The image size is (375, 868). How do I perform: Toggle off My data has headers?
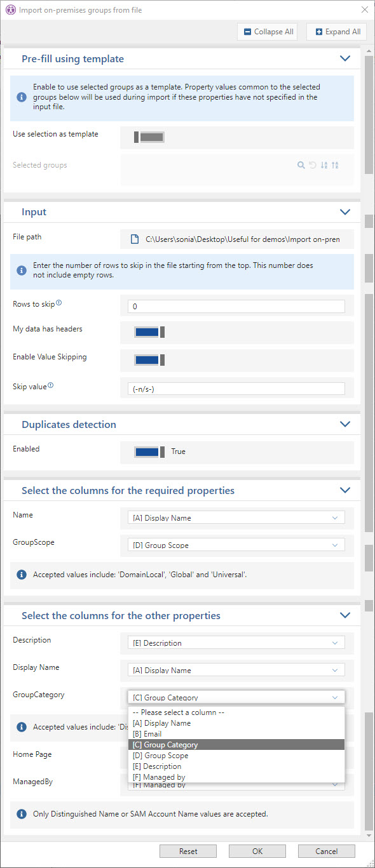[149, 331]
